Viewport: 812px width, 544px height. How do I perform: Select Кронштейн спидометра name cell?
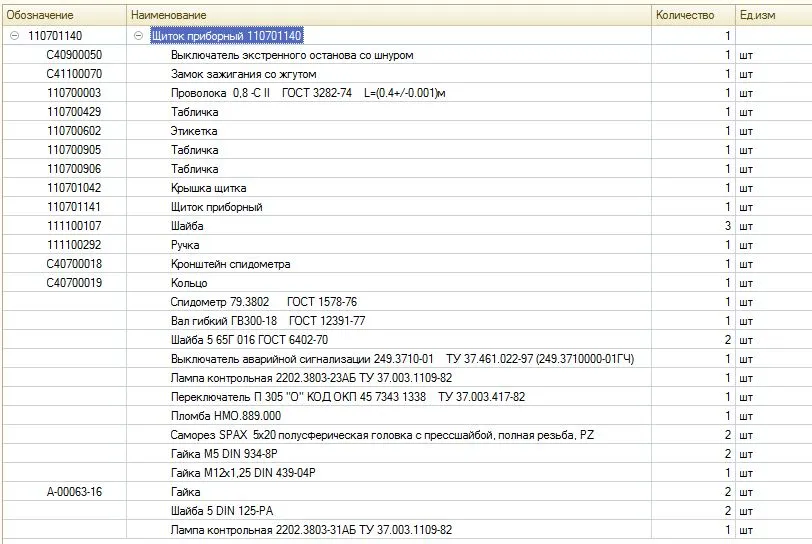coord(230,264)
